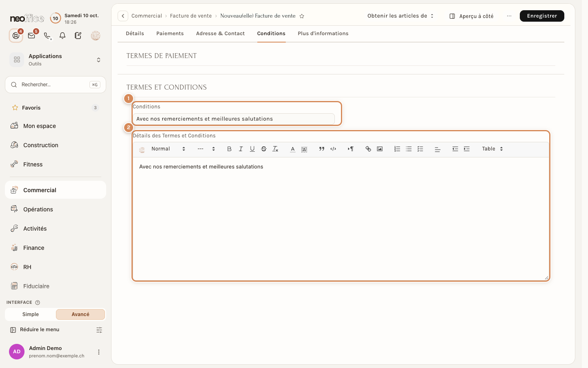Apply strikethrough formatting in editor
The height and width of the screenshot is (368, 588).
264,149
